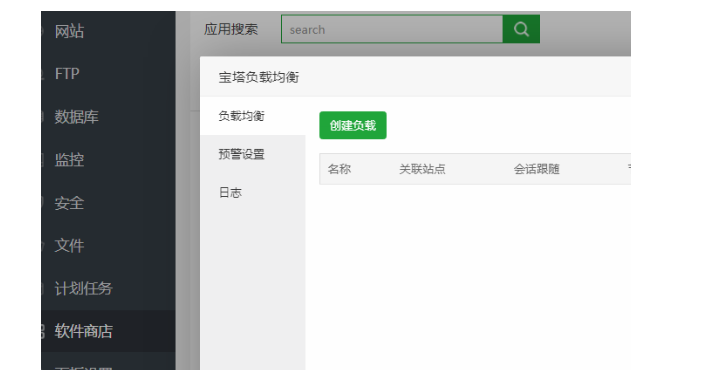Open 计划任务 in the sidebar
Viewport: 703px width, 382px height.
(x=83, y=288)
